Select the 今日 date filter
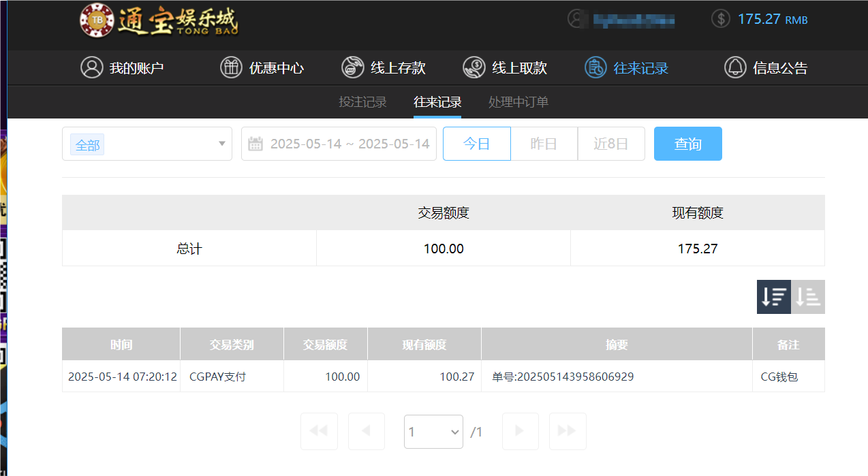 476,144
